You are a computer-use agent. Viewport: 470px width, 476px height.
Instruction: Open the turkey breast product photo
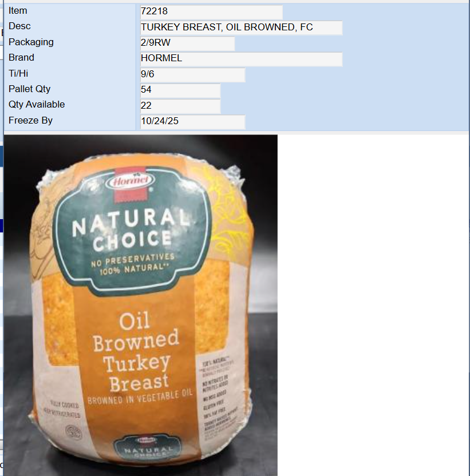tap(141, 305)
